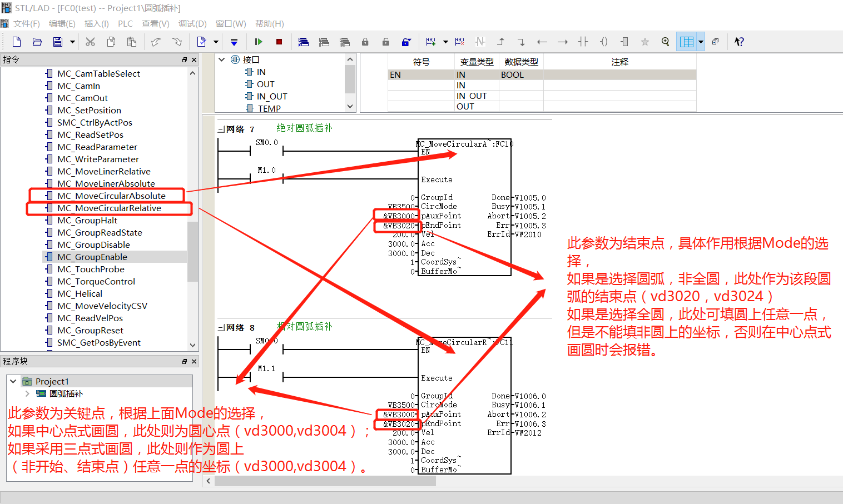Open the 插入(I) menu

coord(97,24)
